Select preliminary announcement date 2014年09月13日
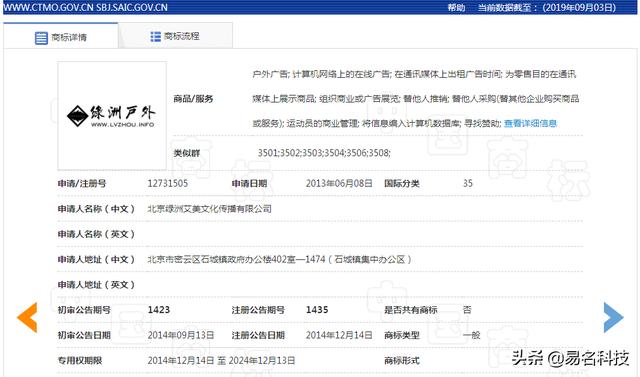640x377 pixels. point(181,335)
